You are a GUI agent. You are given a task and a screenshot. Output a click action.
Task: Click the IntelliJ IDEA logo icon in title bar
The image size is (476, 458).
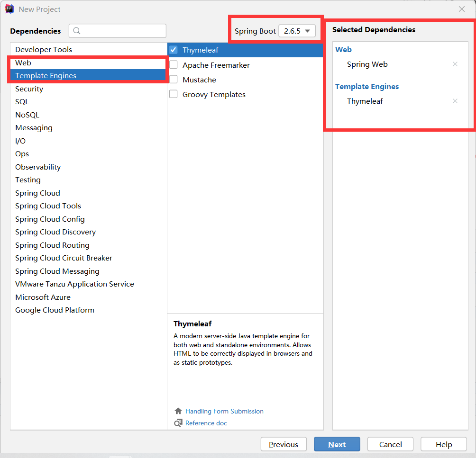coord(9,9)
